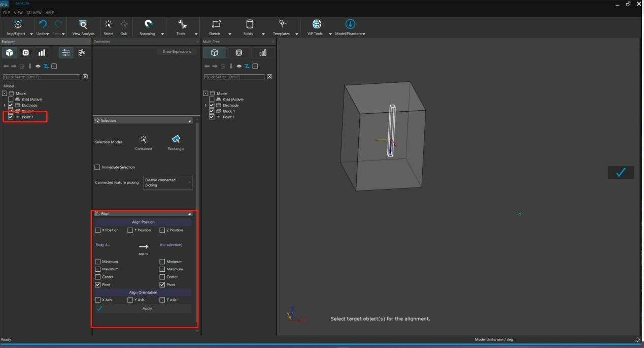Open the FILE menu
Viewport: 644px width, 348px height.
pyautogui.click(x=7, y=13)
